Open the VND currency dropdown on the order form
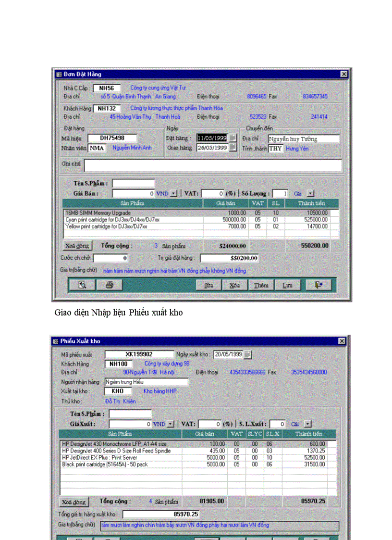 [173, 193]
